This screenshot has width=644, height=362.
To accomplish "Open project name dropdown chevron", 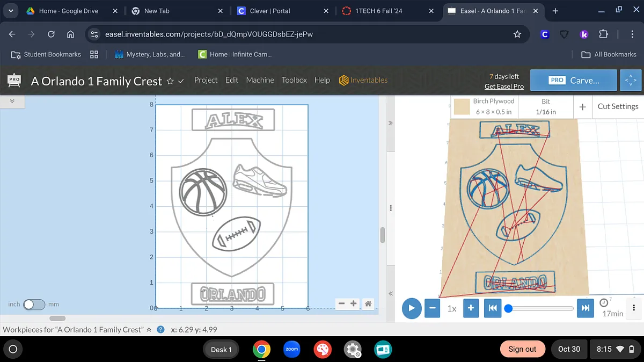I will (181, 81).
